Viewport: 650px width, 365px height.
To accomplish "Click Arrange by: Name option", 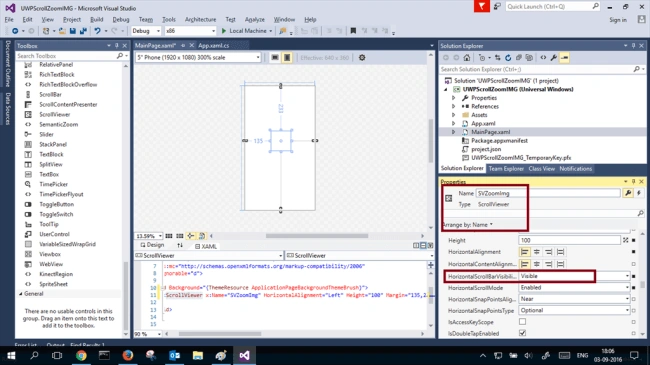I will point(467,224).
